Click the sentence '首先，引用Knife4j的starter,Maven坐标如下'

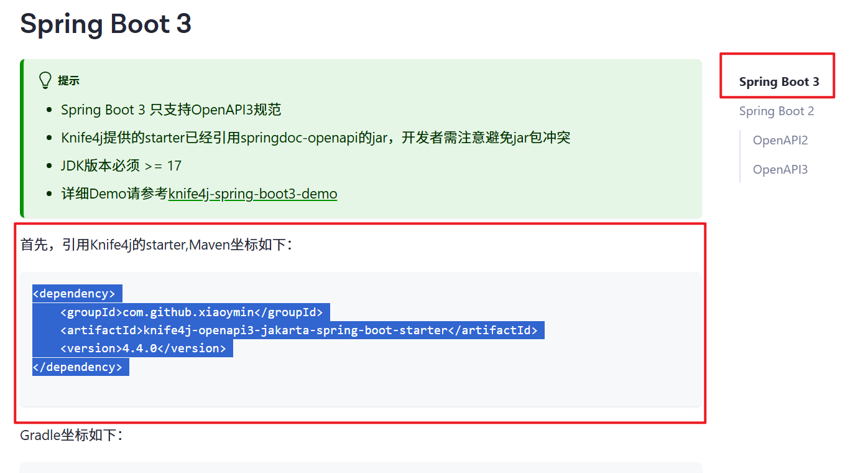pyautogui.click(x=156, y=245)
